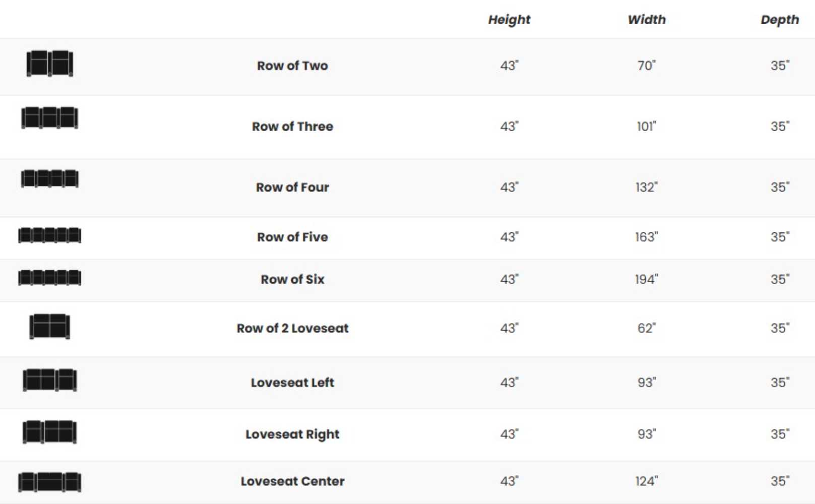Select the Row of Five seating icon
The width and height of the screenshot is (815, 504).
49,235
